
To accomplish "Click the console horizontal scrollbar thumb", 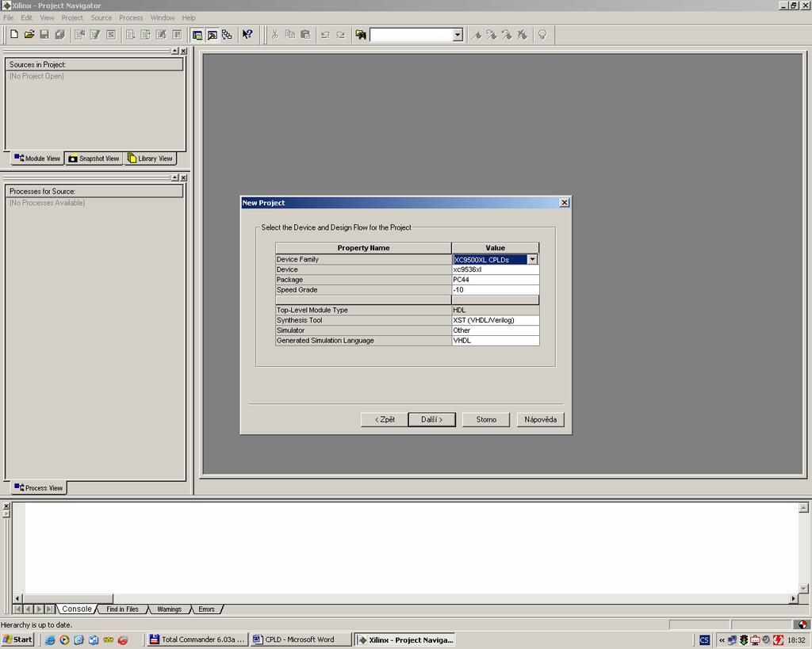I will [67, 598].
